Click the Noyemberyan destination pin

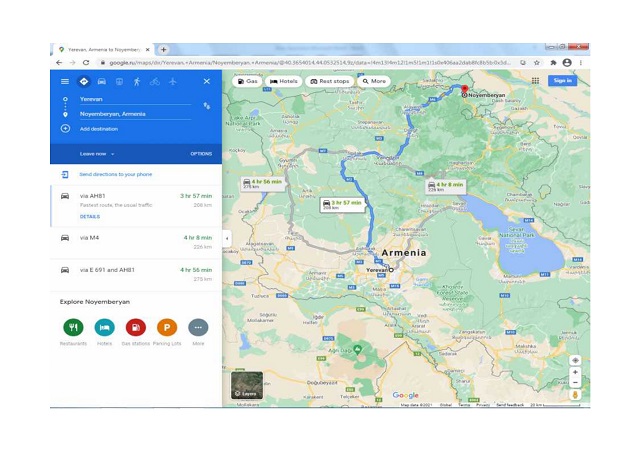pyautogui.click(x=464, y=90)
